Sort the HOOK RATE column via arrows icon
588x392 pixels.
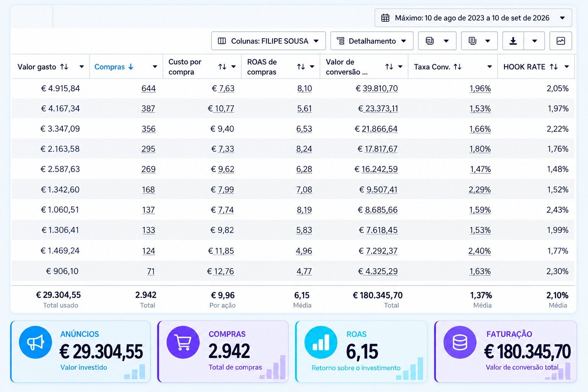(x=554, y=67)
